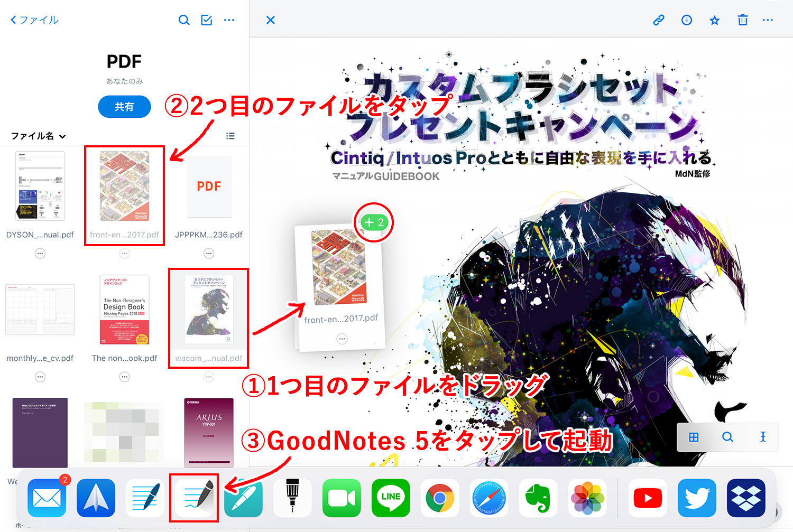The image size is (793, 532).
Task: Open Spark mail app in dock
Action: pyautogui.click(x=96, y=498)
